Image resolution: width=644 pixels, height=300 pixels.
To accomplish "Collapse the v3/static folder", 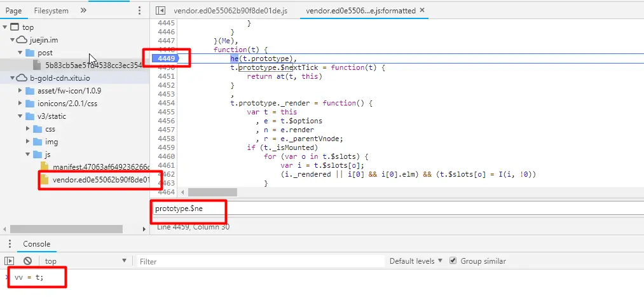I will click(20, 116).
